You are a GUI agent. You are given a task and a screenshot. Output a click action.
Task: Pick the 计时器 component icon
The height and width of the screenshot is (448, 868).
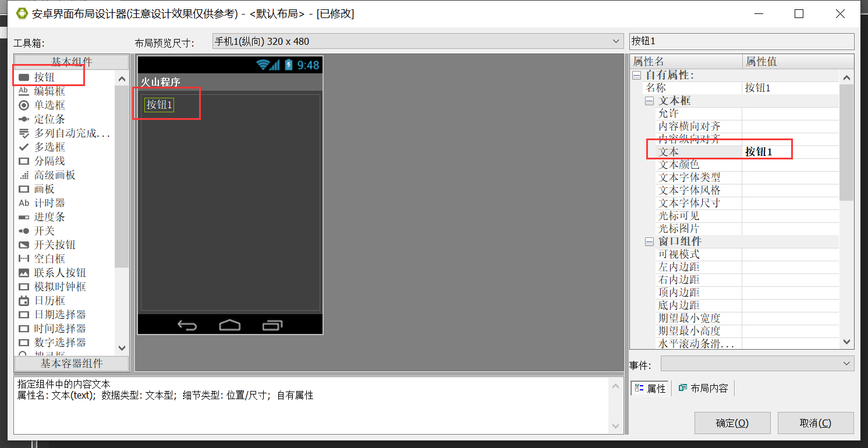[24, 203]
